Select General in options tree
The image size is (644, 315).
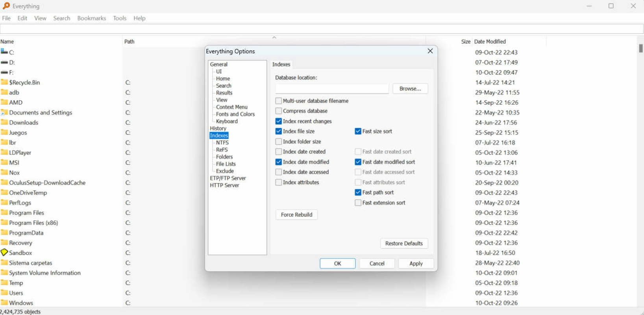pyautogui.click(x=219, y=64)
